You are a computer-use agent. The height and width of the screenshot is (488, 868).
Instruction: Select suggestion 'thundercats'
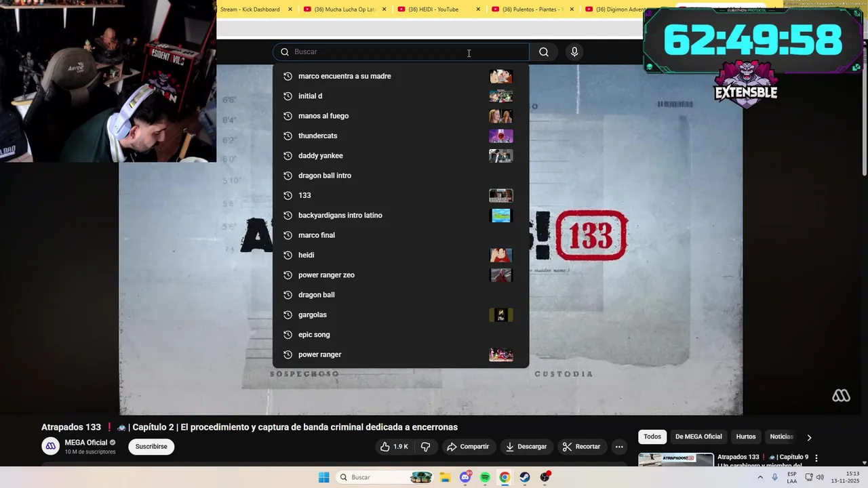coord(401,136)
